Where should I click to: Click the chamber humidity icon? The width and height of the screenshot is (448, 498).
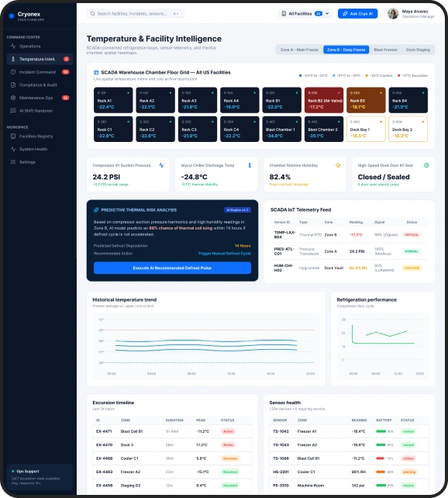(338, 165)
